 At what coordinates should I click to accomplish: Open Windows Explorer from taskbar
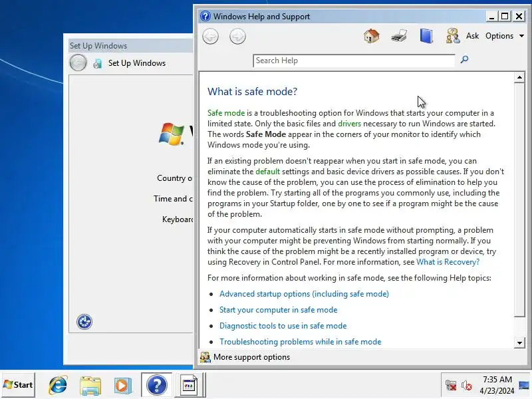point(90,385)
